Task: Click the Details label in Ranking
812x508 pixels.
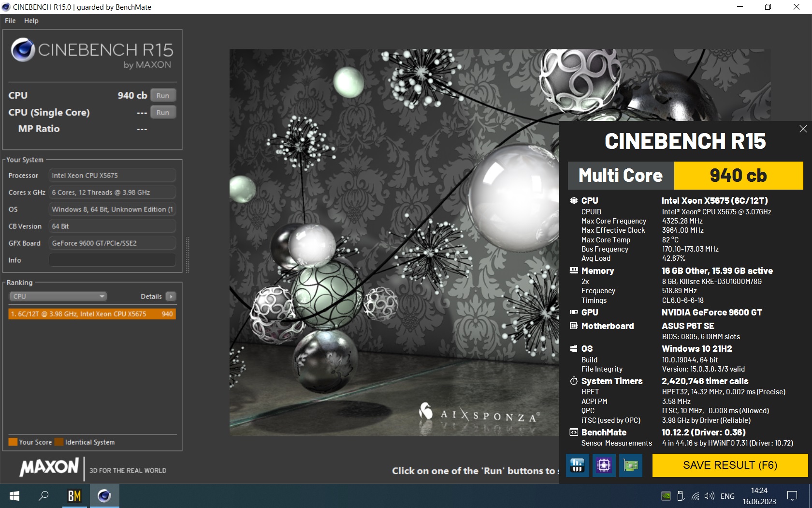Action: [x=151, y=296]
